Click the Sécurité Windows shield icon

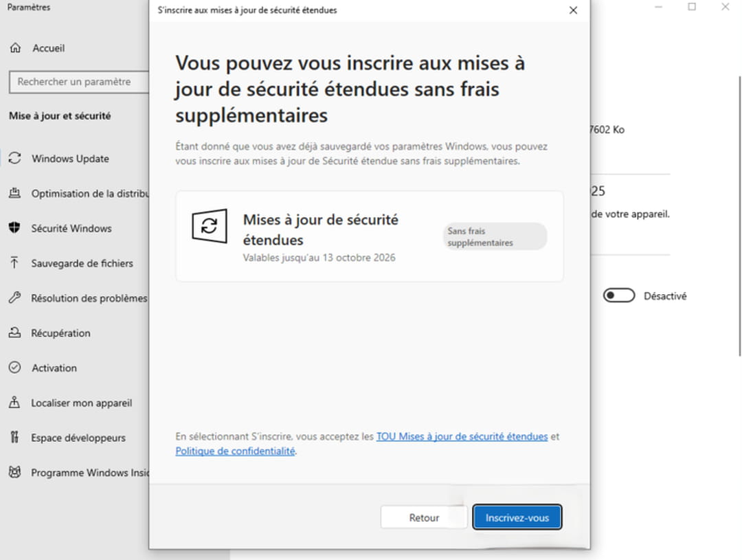click(14, 228)
